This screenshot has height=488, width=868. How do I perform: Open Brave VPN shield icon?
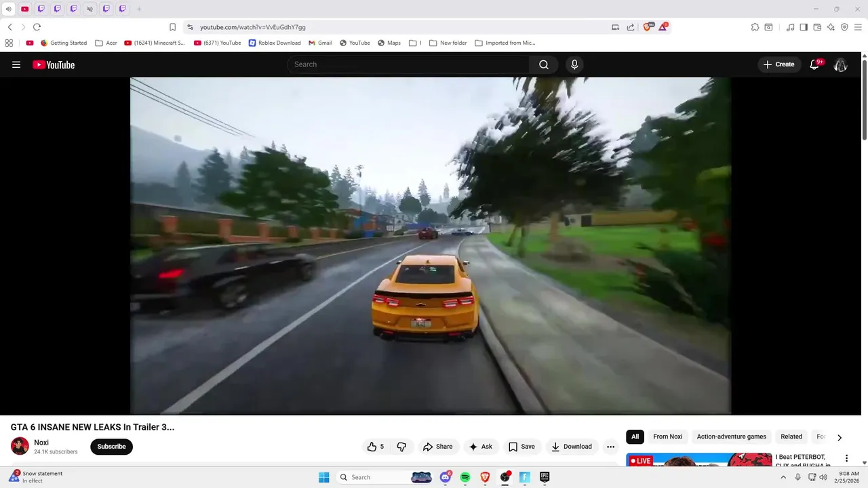pyautogui.click(x=844, y=27)
